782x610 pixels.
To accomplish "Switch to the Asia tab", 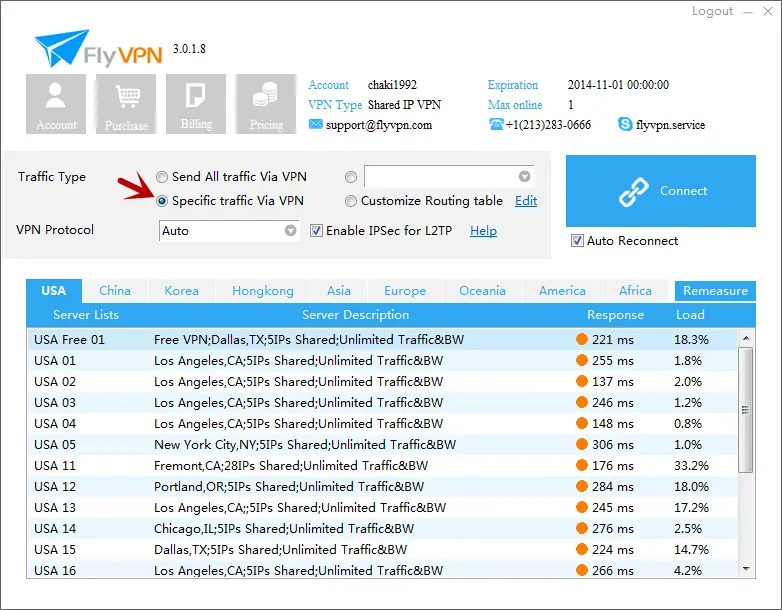I will 339,291.
